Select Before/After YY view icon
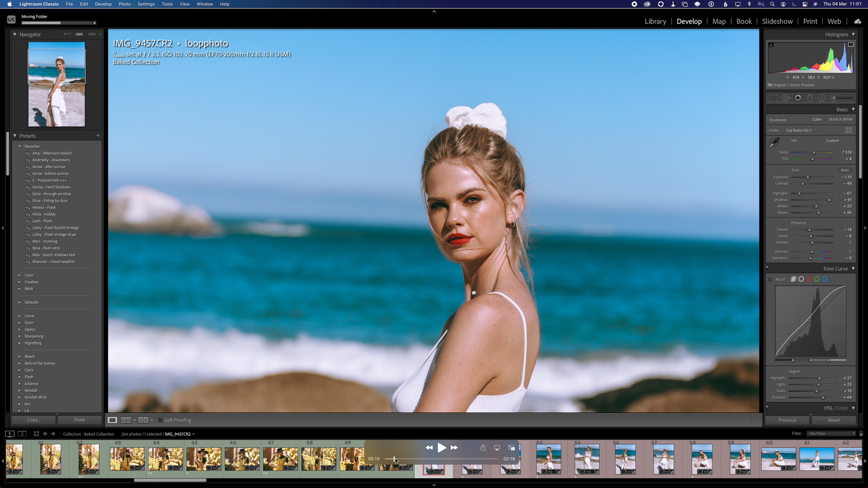The image size is (868, 488). pos(143,420)
